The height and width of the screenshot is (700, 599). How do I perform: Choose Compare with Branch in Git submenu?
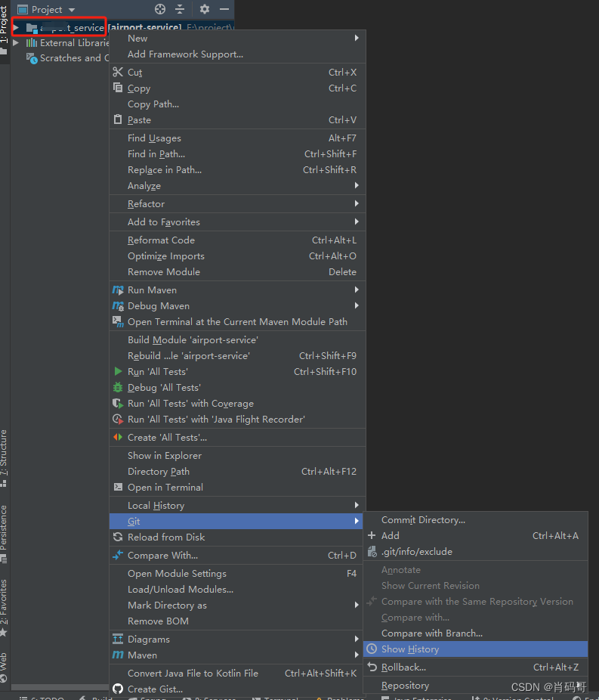click(475, 633)
